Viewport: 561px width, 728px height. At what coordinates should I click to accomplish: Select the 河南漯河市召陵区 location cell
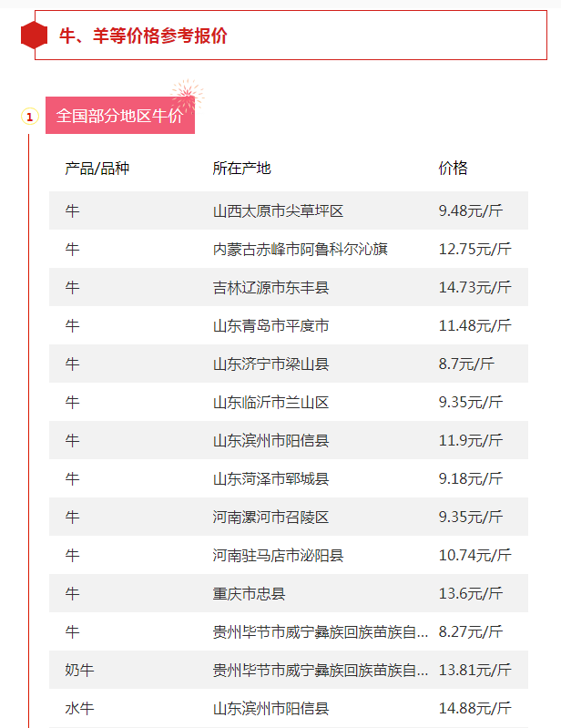click(x=270, y=518)
